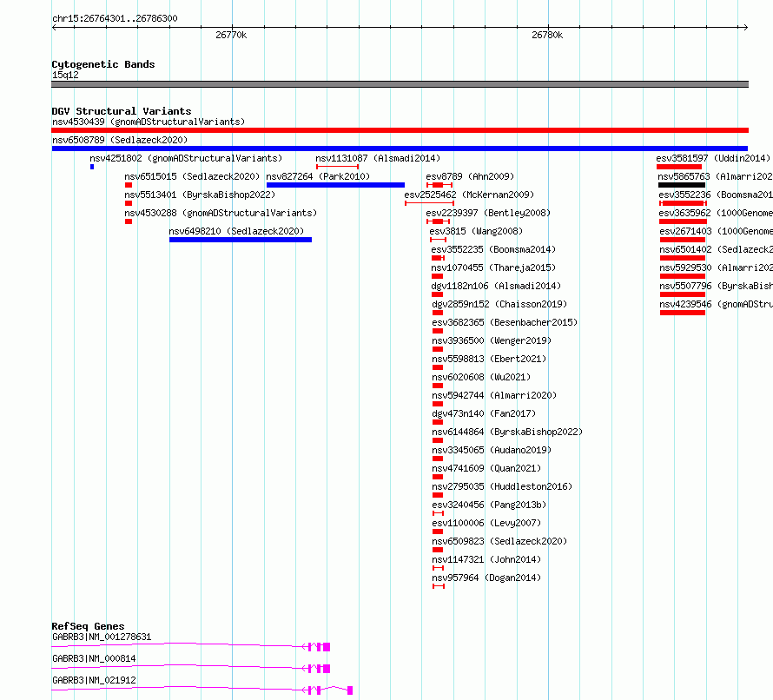Select GABRB3 NM_021912 transcript label

[x=94, y=680]
